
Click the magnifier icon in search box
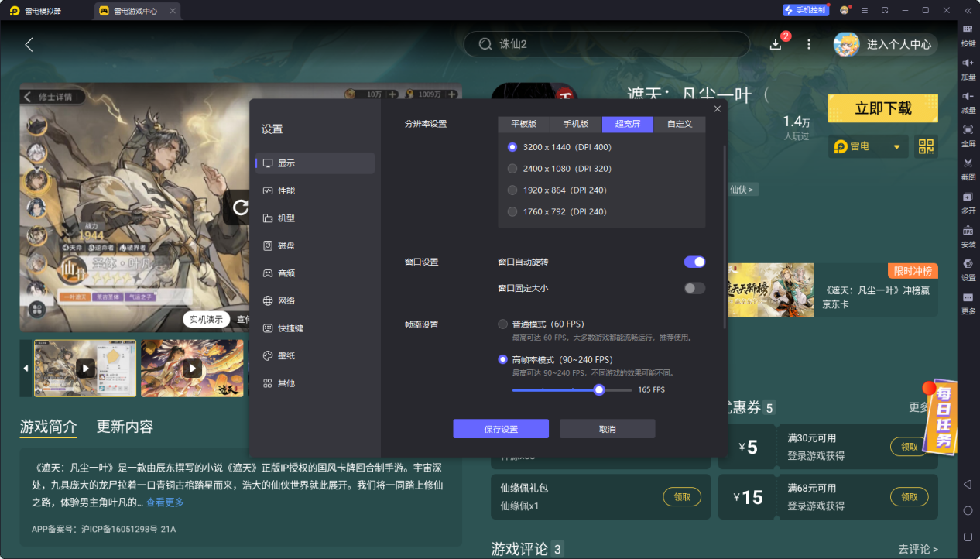pyautogui.click(x=485, y=44)
